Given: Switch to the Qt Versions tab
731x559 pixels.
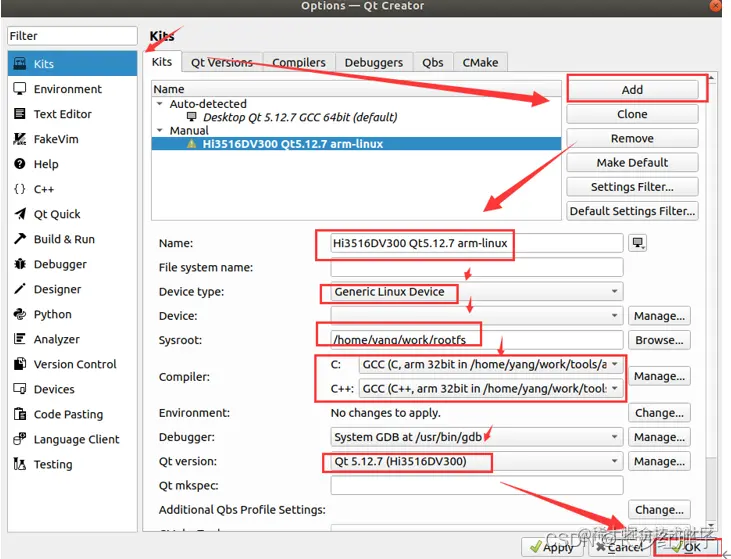Looking at the screenshot, I should point(222,62).
